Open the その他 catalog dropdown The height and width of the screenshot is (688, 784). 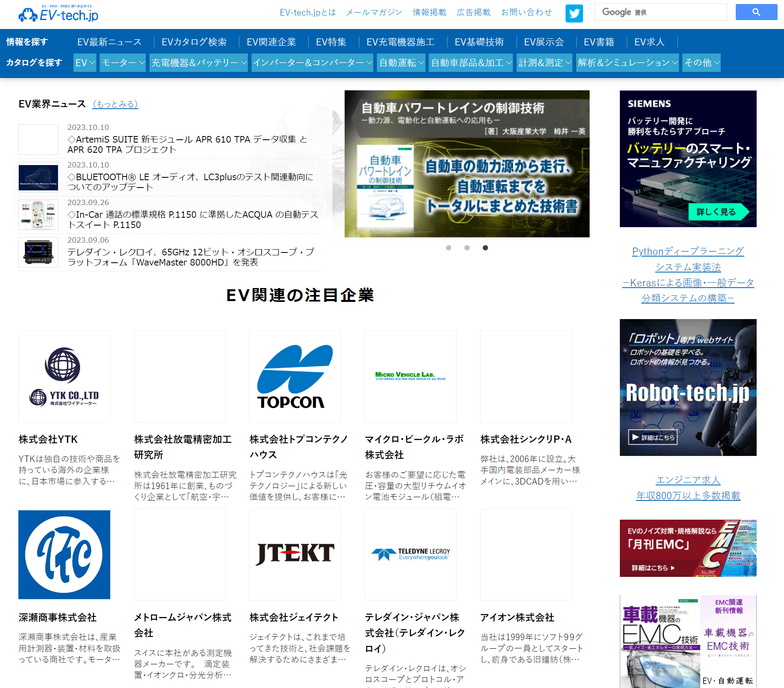coord(701,63)
